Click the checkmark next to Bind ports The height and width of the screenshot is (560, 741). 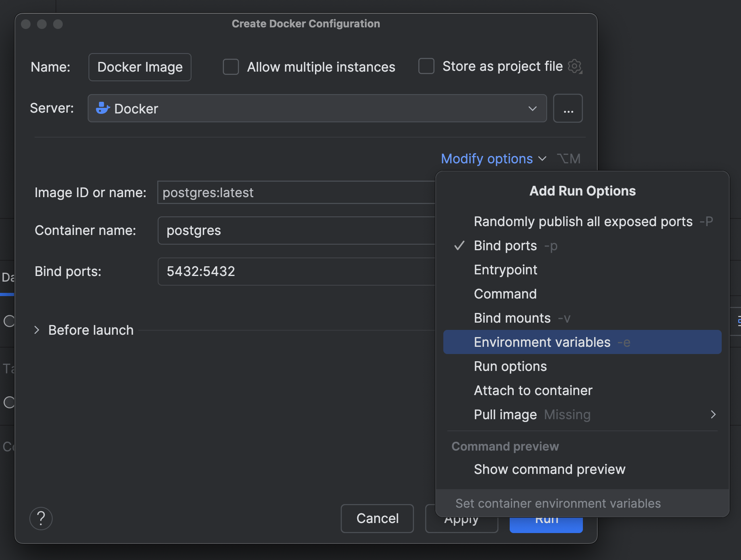(x=459, y=246)
